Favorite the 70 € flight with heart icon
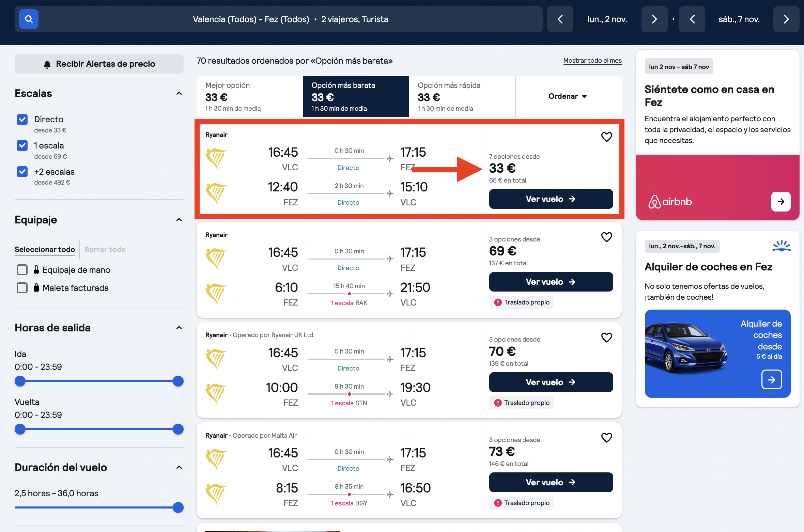 pos(606,338)
